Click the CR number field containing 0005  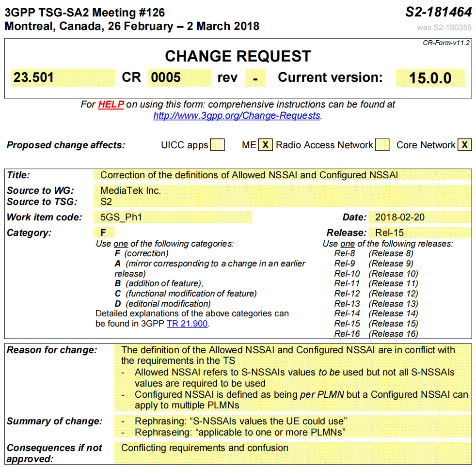(179, 78)
